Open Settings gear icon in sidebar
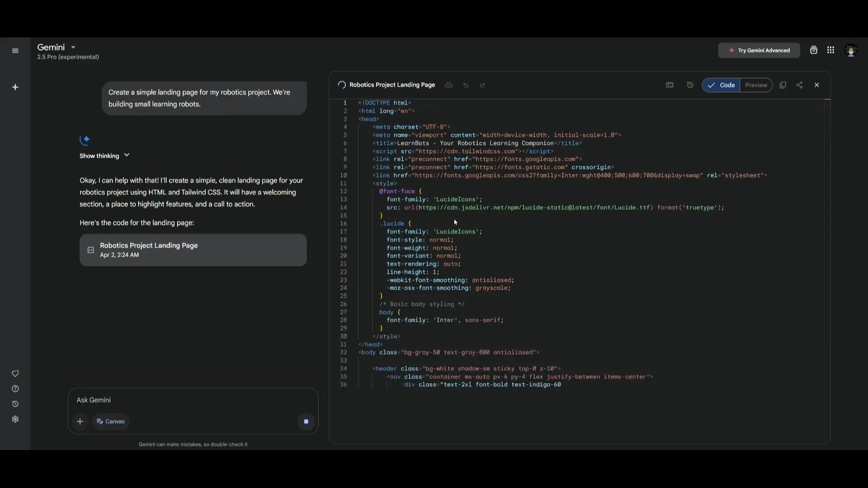 pos(15,419)
